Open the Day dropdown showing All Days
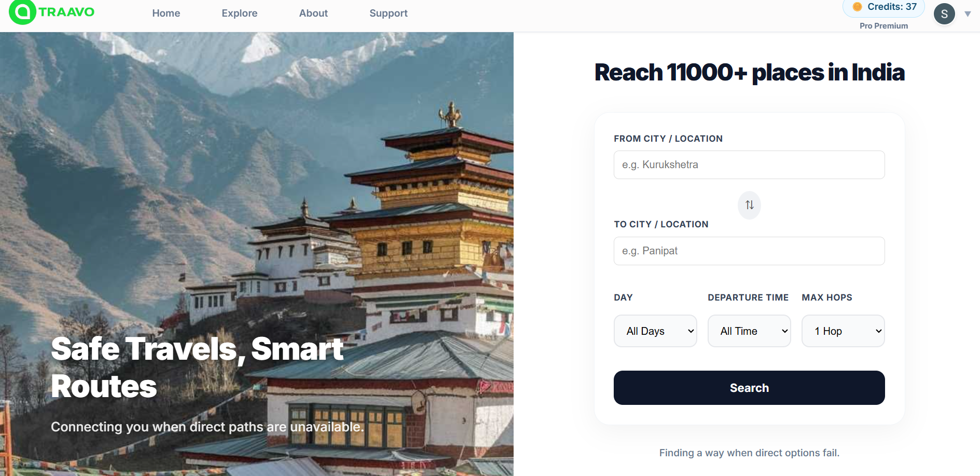Viewport: 980px width, 476px height. (655, 331)
